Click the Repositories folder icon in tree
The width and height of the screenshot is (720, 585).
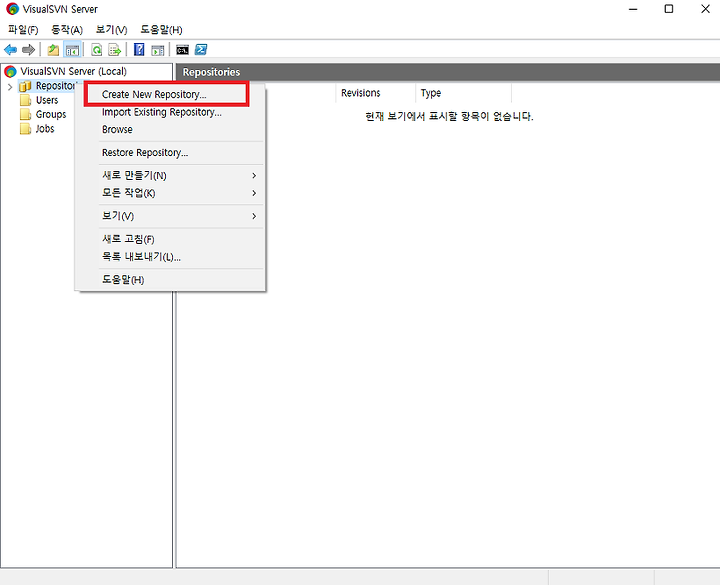click(x=25, y=86)
